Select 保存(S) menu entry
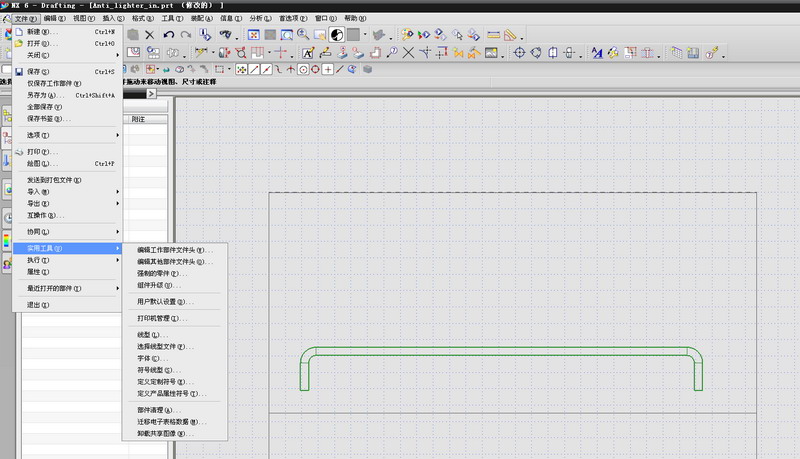Screen dimensions: 800x459 click(x=67, y=72)
